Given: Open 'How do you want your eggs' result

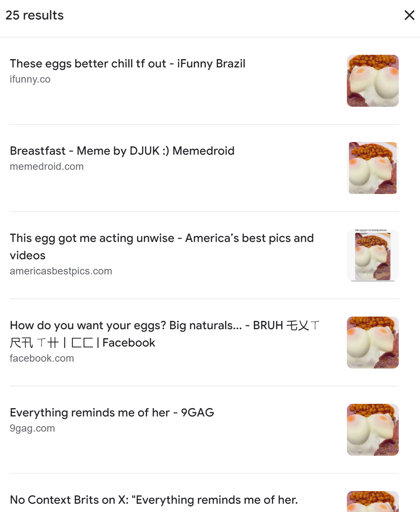Looking at the screenshot, I should point(165,334).
